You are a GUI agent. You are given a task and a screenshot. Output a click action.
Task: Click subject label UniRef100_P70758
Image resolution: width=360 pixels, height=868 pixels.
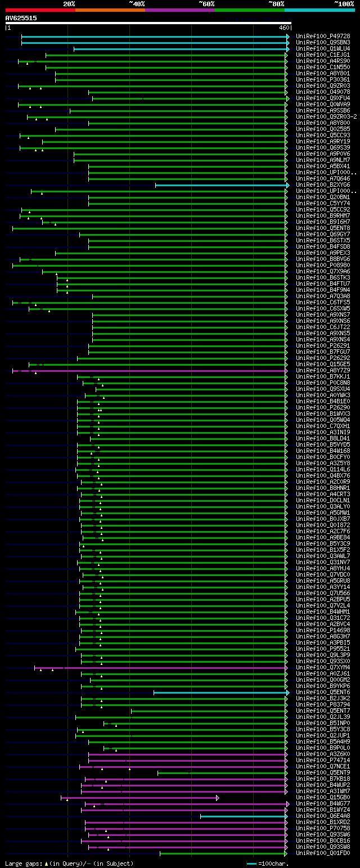pos(323,828)
